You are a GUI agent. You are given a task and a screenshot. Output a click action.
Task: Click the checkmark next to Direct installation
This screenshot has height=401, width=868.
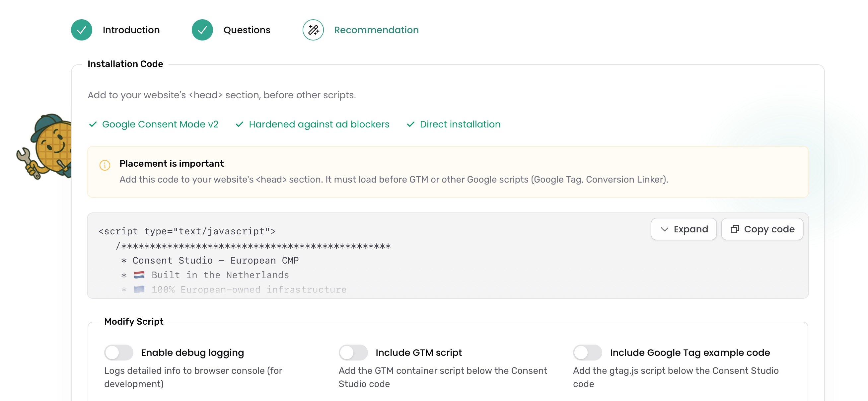click(410, 124)
